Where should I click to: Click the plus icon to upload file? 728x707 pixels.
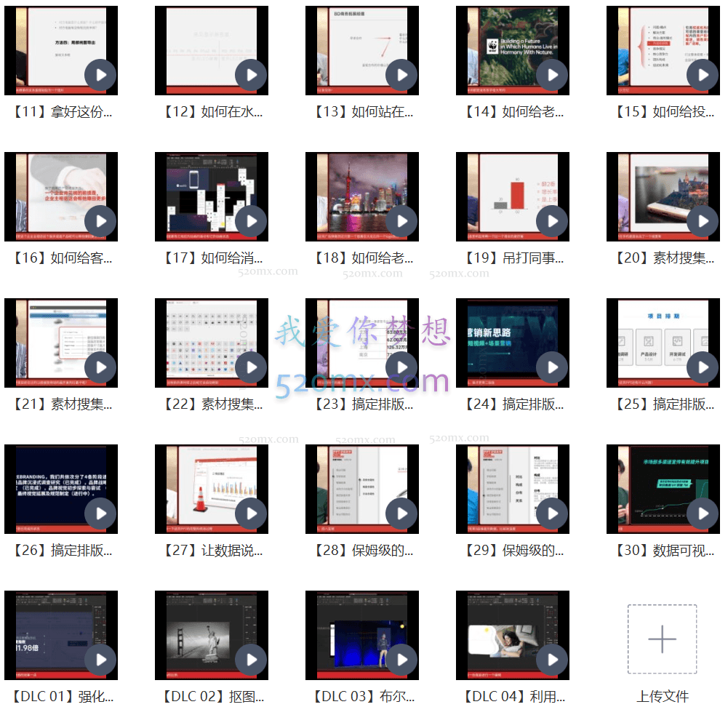[662, 639]
